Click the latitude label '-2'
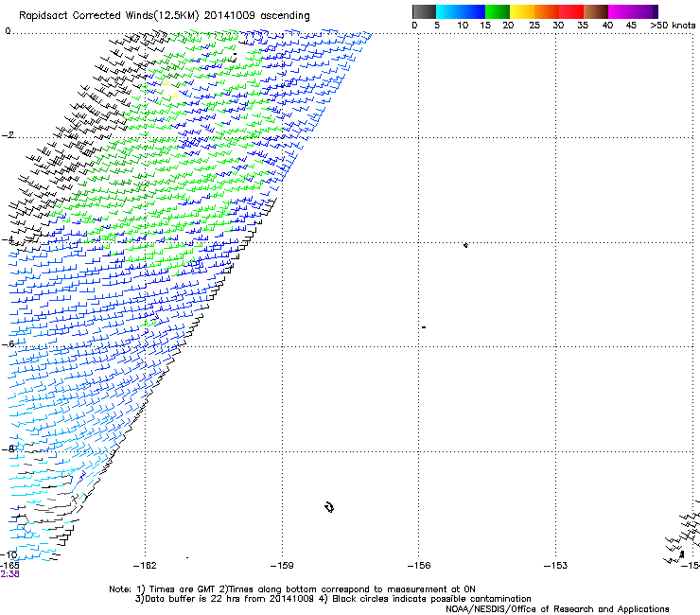Screen dimensions: 700x615 (x=8, y=135)
